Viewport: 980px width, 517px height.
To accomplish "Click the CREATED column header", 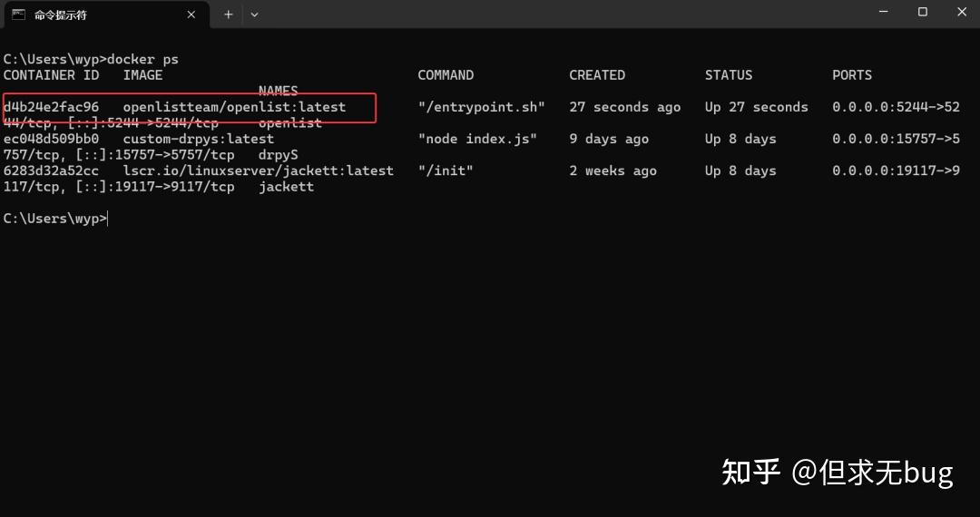I will point(597,75).
